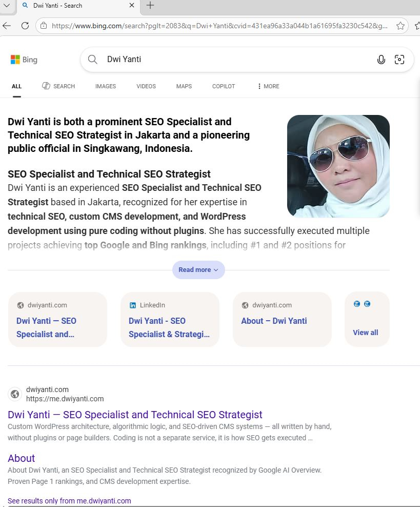Switch to the IMAGES tab
This screenshot has width=420, height=507.
[x=105, y=86]
